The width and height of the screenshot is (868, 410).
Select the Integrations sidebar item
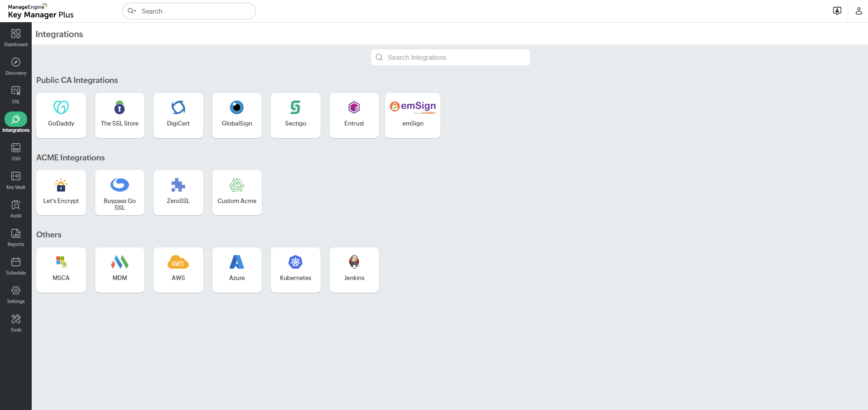click(x=16, y=123)
